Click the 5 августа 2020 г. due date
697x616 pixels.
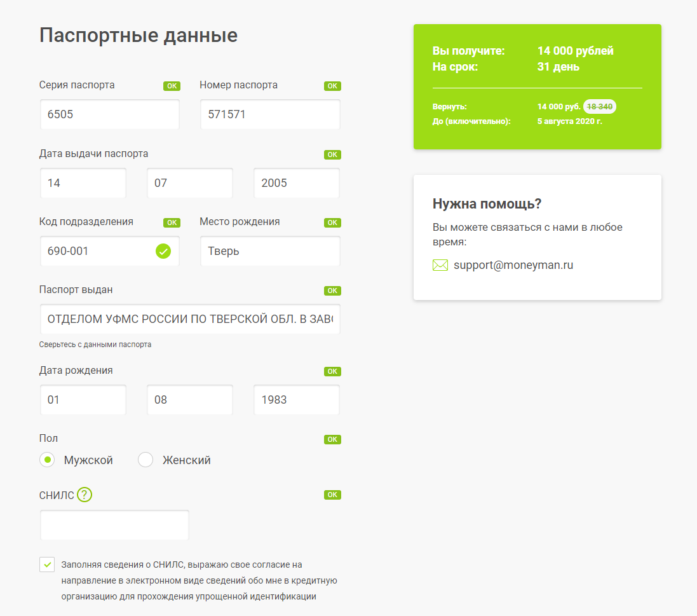click(x=570, y=121)
